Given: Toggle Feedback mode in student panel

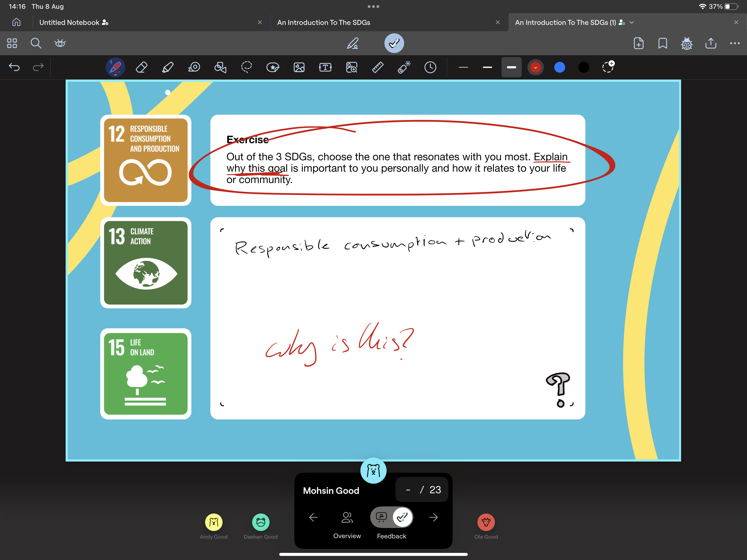Looking at the screenshot, I should coord(402,517).
